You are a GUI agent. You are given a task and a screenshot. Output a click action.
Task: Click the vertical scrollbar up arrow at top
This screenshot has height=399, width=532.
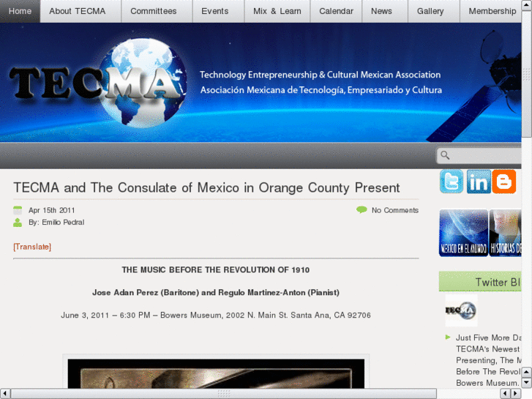[x=527, y=5]
